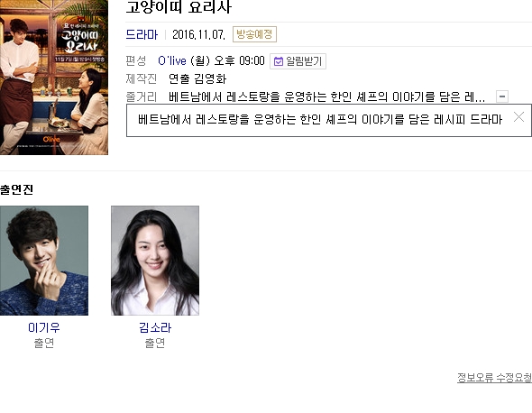Click the 알림받기 notification button
532x413 pixels.
pyautogui.click(x=298, y=61)
